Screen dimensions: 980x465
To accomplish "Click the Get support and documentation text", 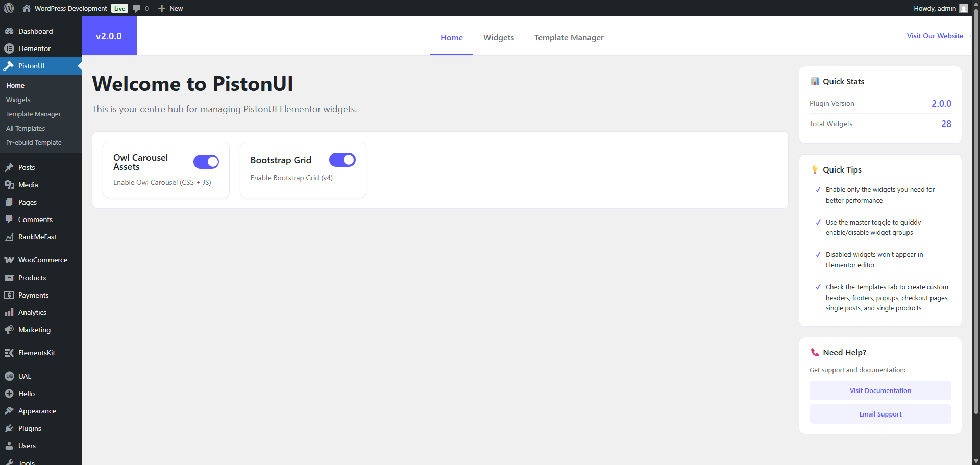I will click(x=857, y=370).
